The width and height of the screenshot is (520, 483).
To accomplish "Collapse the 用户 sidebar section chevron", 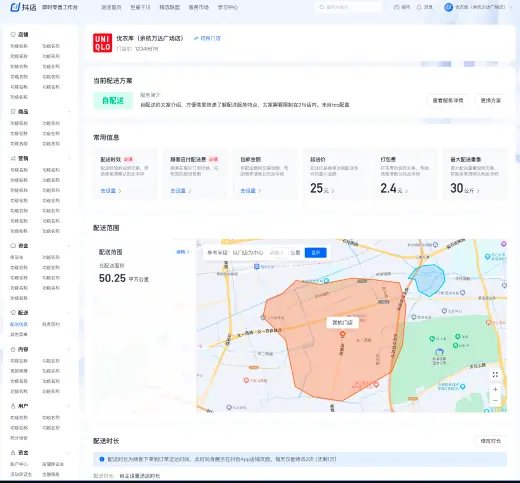I will tap(69, 406).
